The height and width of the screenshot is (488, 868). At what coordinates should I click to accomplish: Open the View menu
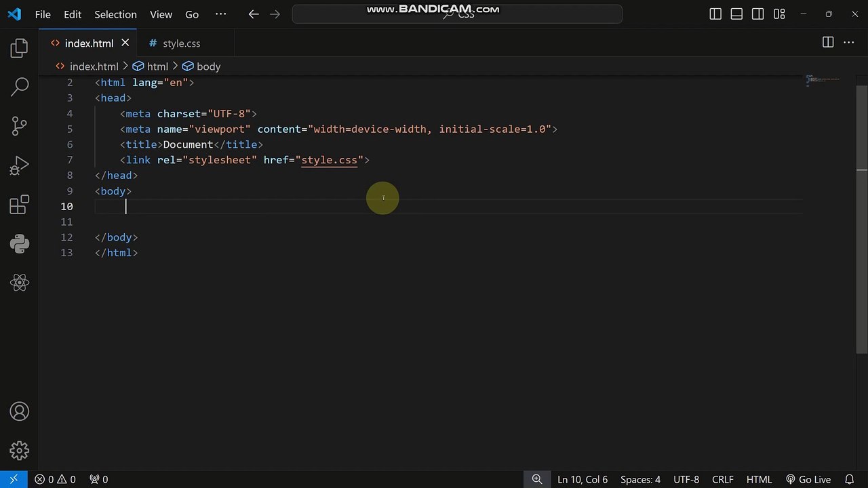[161, 14]
